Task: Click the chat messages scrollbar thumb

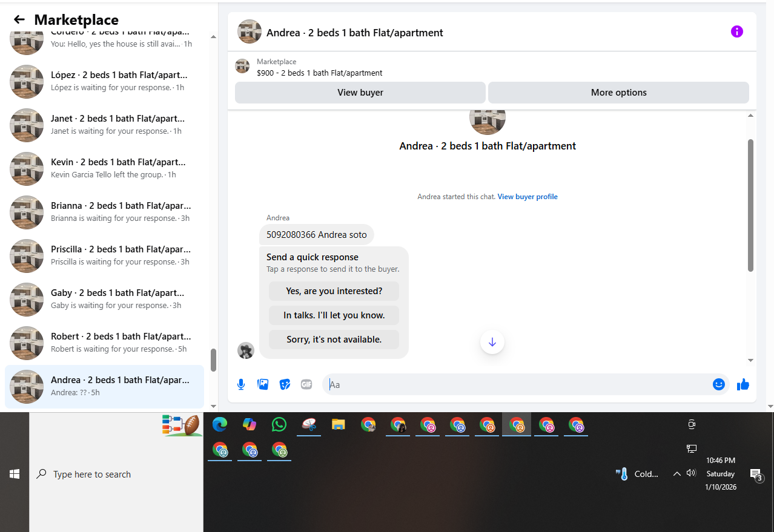Action: [x=751, y=206]
